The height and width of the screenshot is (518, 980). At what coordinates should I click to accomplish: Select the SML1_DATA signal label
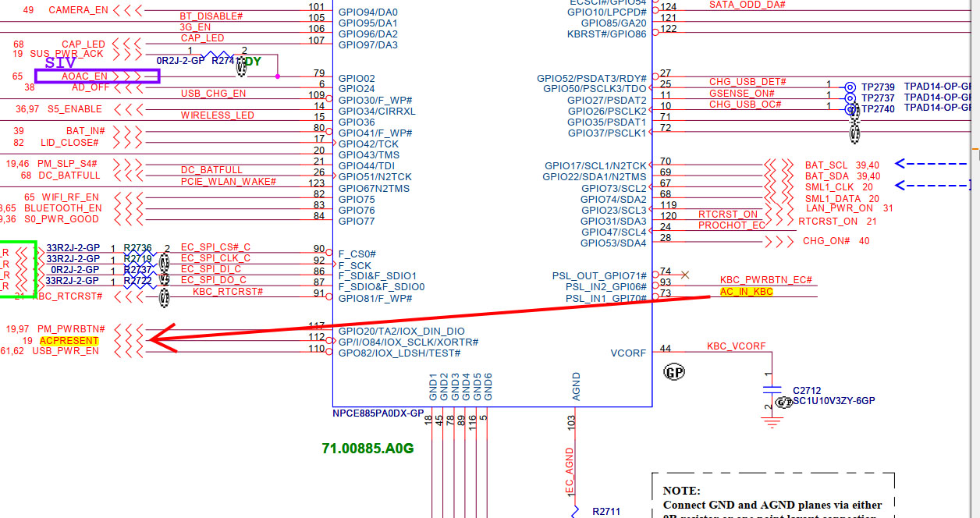coord(833,199)
